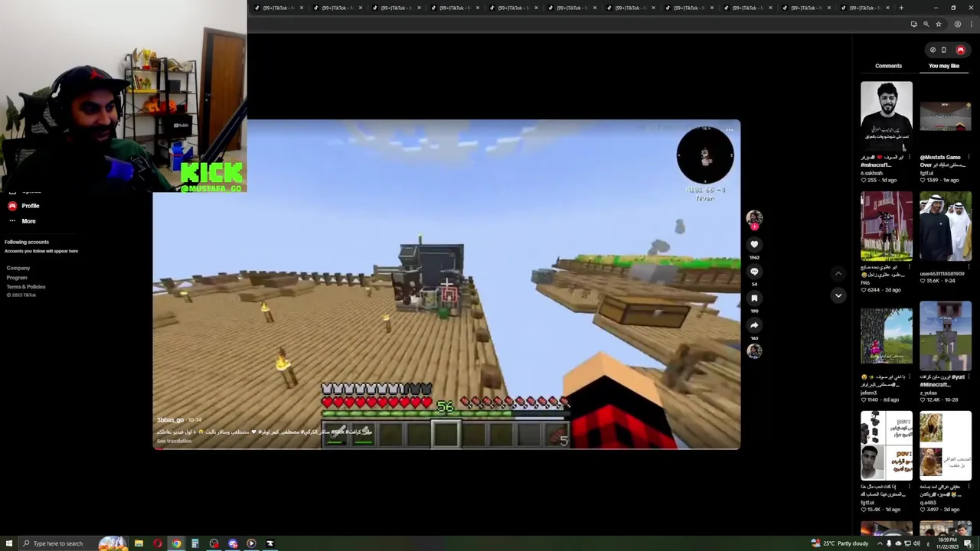This screenshot has width=980, height=551.
Task: Open 3bbas_go username on the video
Action: [x=170, y=419]
